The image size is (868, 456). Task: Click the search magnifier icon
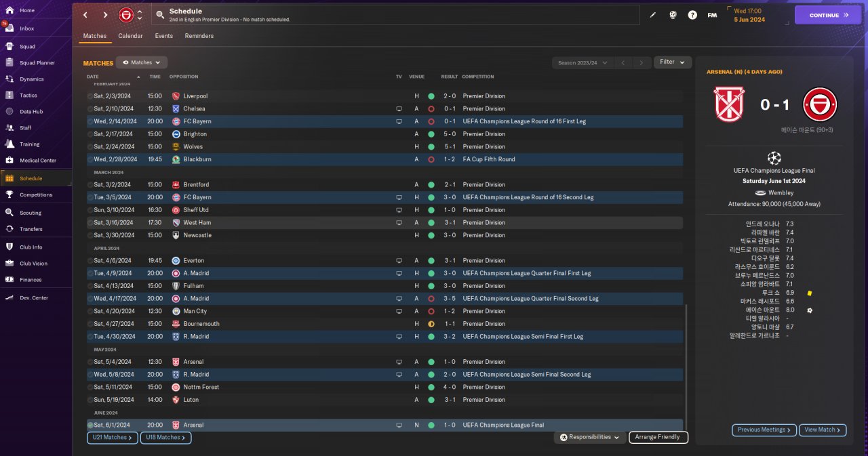click(160, 15)
